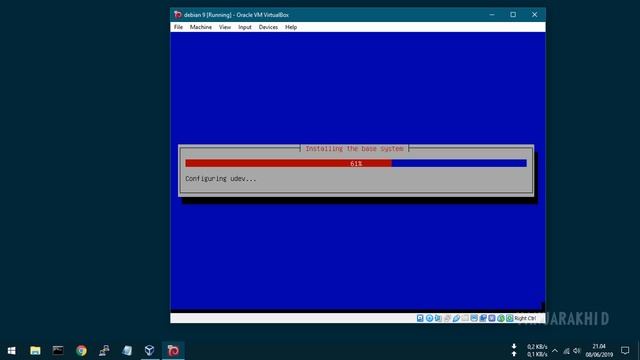
Task: Launch Google Chrome from the taskbar
Action: tap(81, 351)
